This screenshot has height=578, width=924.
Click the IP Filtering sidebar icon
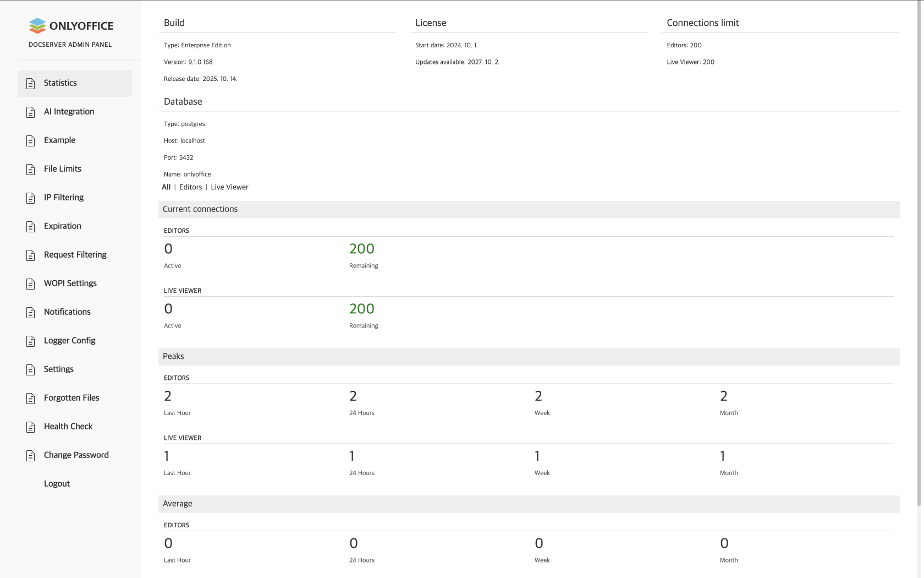tap(31, 198)
